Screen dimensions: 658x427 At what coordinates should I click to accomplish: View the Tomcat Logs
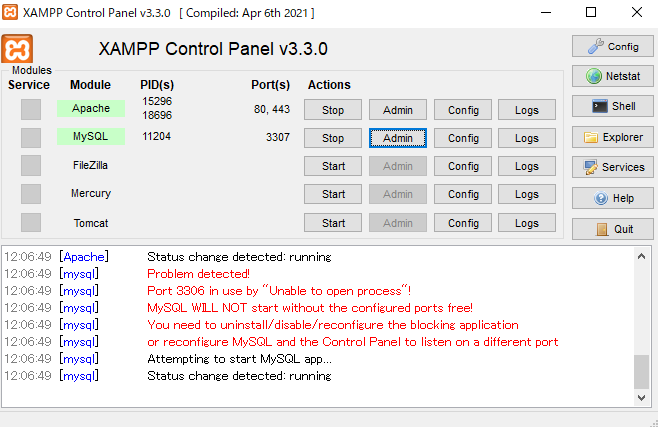pos(527,223)
